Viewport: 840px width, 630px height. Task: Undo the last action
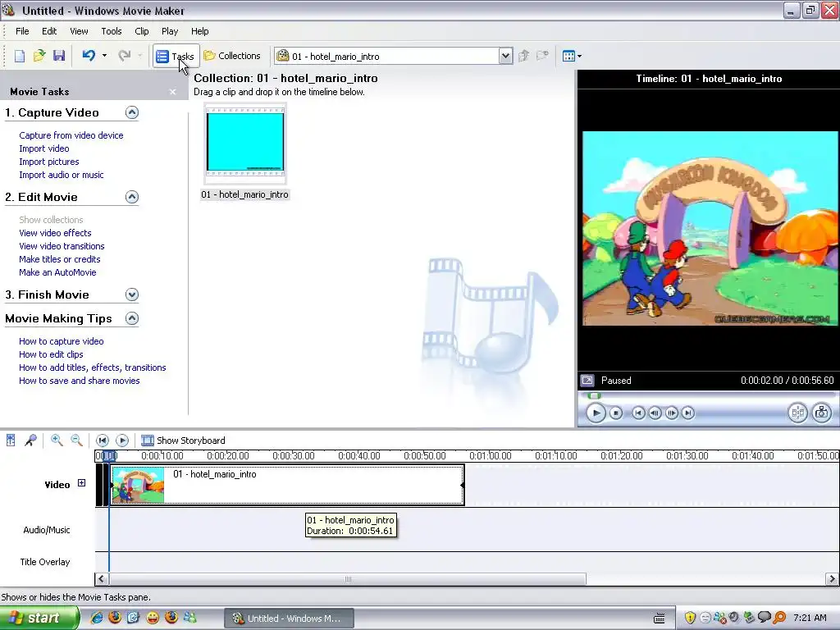point(89,56)
